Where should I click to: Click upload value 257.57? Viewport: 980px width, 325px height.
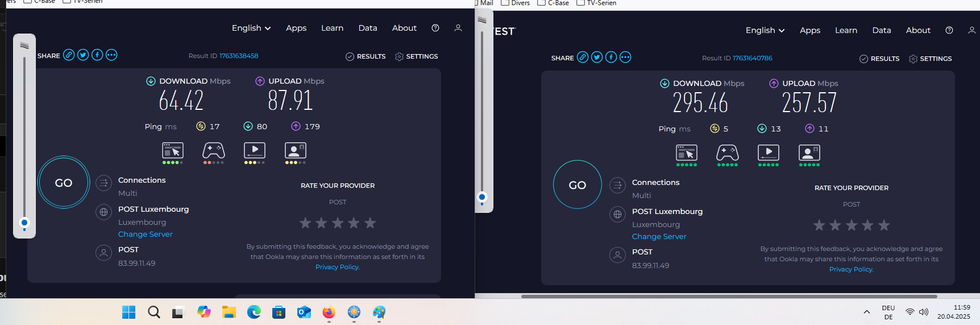click(x=809, y=103)
